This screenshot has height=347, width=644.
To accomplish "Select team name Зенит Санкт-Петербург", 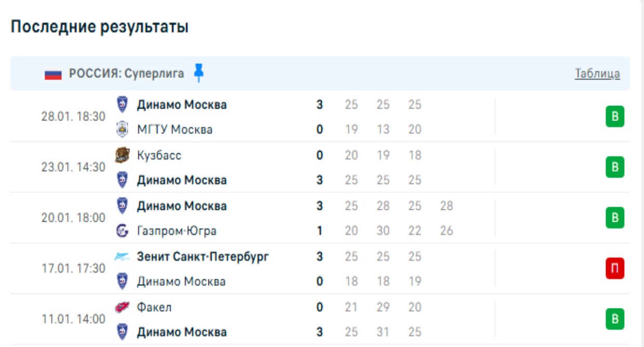I will tap(203, 256).
